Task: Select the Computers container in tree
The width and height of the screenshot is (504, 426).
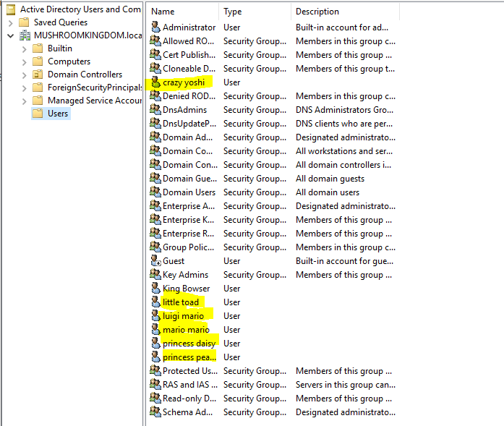Action: click(69, 61)
